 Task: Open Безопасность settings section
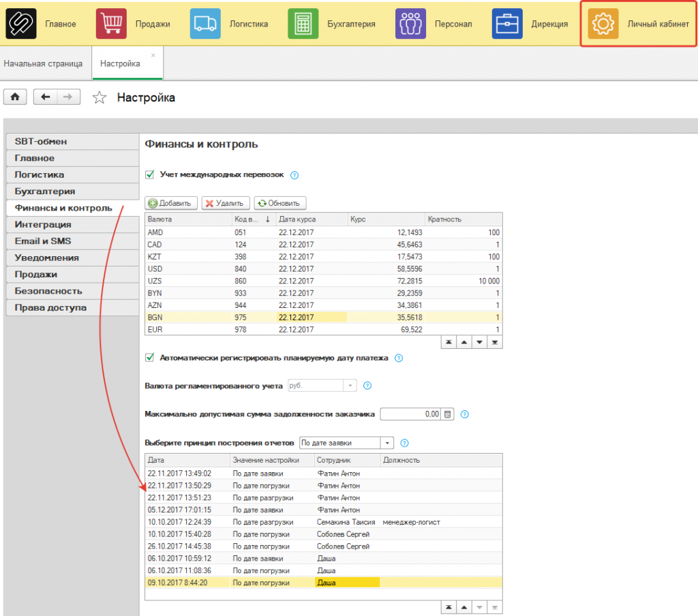click(x=72, y=291)
